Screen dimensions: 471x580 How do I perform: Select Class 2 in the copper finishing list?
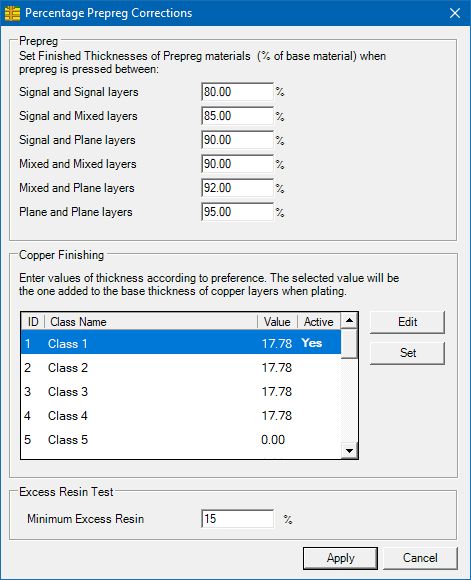(181, 368)
